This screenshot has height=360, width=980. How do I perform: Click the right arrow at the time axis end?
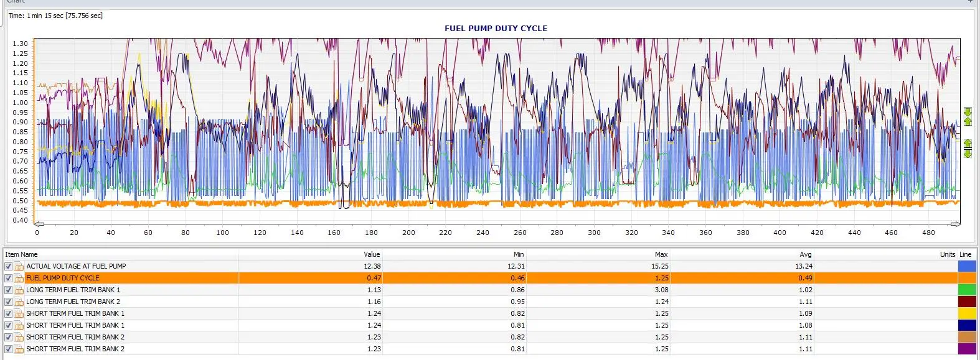[x=955, y=224]
